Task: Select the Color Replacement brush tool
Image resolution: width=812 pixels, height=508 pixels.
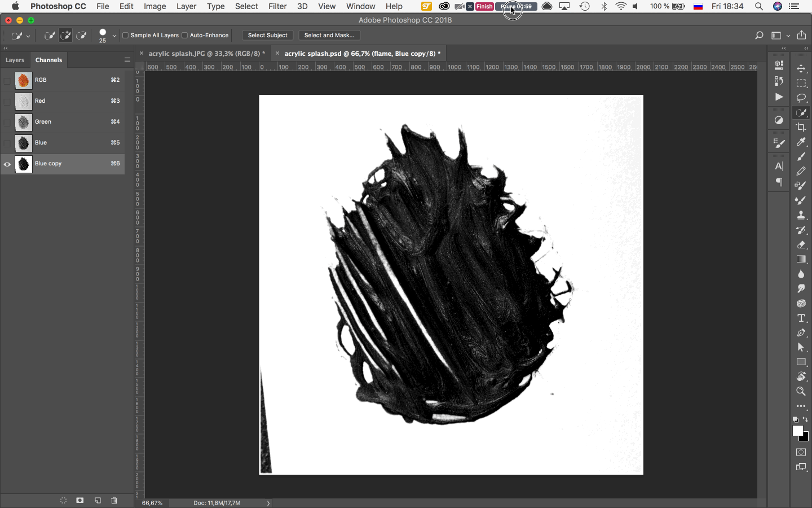Action: pyautogui.click(x=801, y=186)
